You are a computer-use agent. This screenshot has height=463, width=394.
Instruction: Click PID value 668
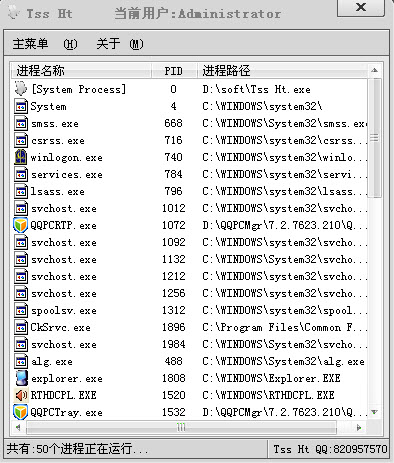[x=174, y=123]
